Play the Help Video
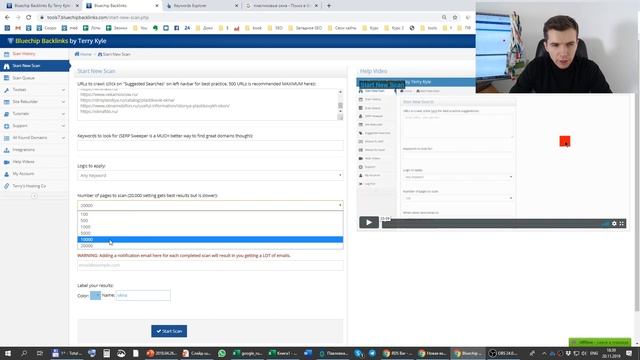 [369, 222]
